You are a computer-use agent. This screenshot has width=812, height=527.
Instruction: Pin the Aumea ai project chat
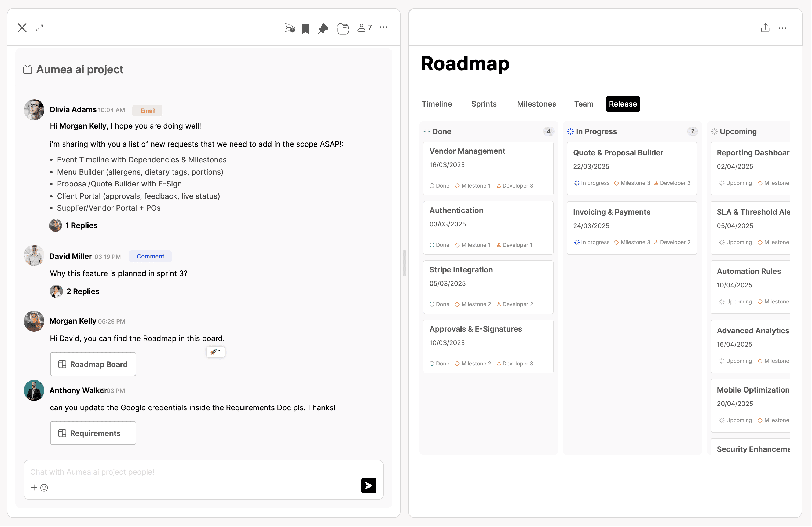(x=323, y=29)
